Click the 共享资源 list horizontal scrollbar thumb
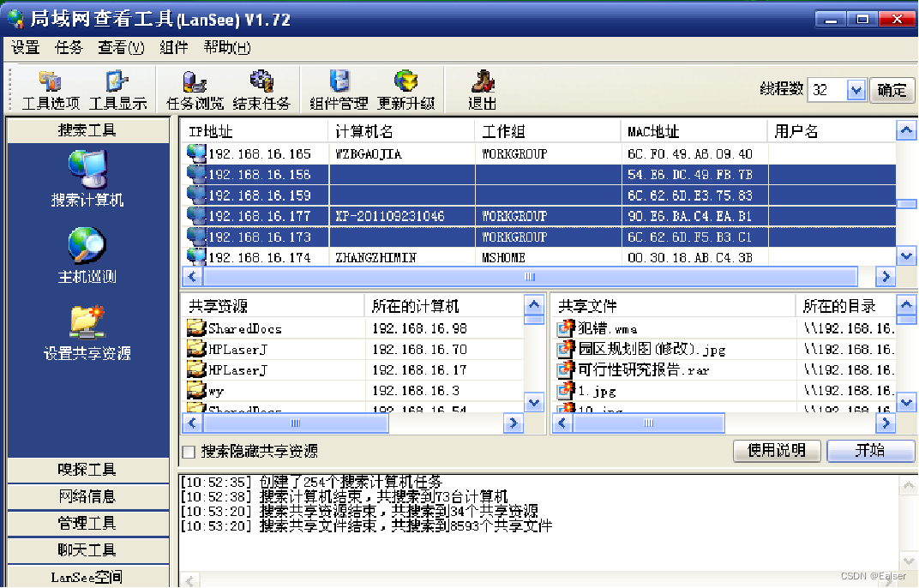The width and height of the screenshot is (919, 588). [x=296, y=423]
